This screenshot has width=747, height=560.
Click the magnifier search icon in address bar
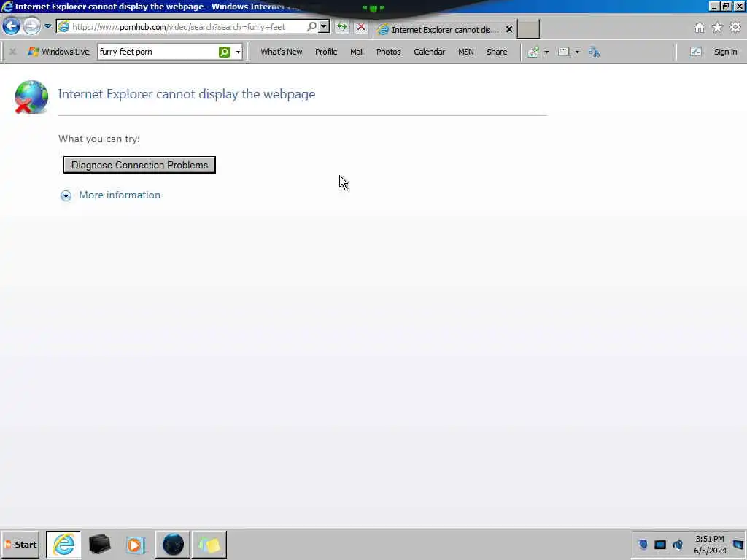pos(311,27)
